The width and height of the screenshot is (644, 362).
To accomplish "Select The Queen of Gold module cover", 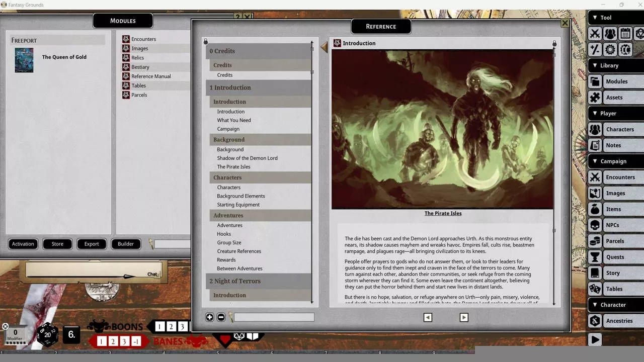I will 24,60.
